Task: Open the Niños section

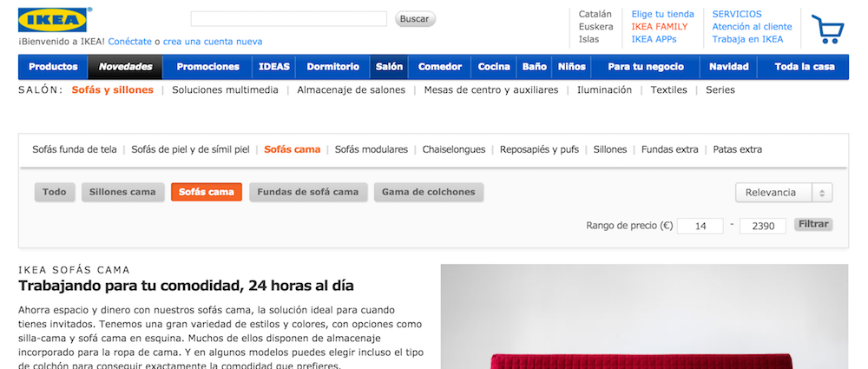Action: (571, 67)
